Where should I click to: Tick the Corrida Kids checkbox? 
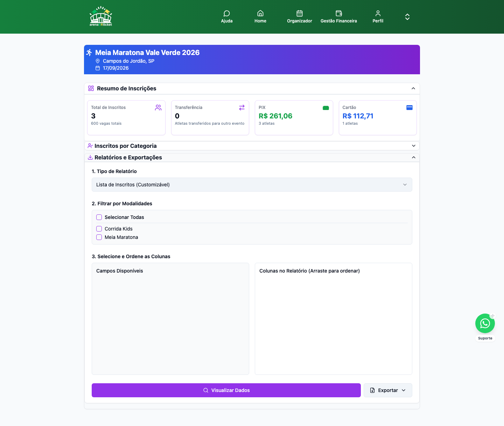click(99, 229)
